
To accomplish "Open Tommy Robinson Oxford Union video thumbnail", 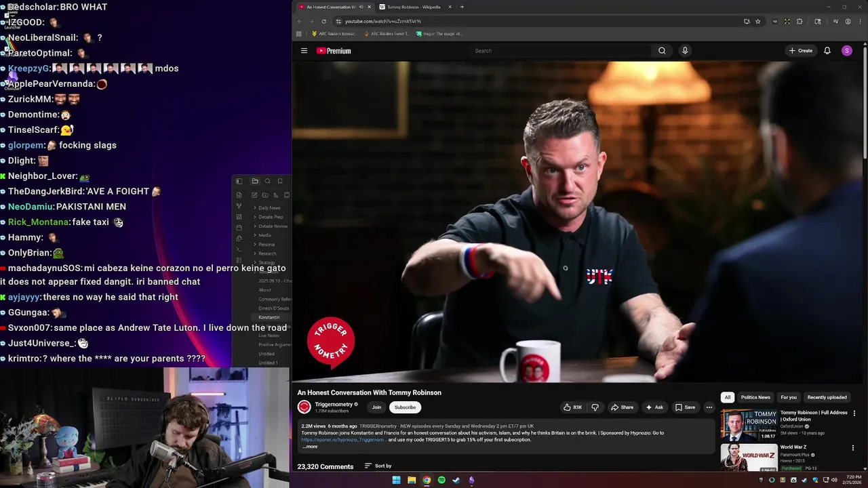I will (749, 426).
